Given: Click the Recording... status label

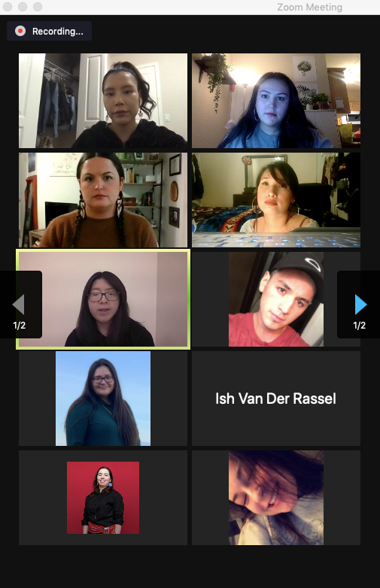Looking at the screenshot, I should pos(58,31).
